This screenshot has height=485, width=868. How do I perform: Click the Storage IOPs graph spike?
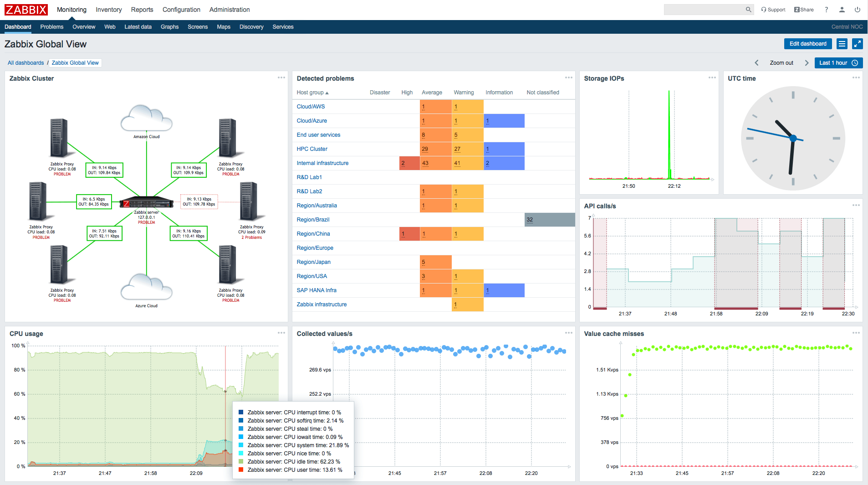click(669, 134)
